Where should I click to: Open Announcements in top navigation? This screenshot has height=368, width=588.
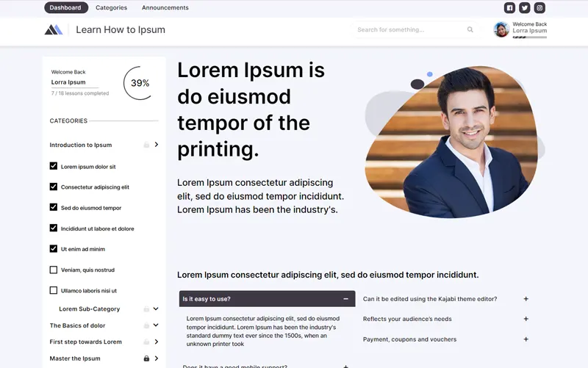tap(165, 7)
